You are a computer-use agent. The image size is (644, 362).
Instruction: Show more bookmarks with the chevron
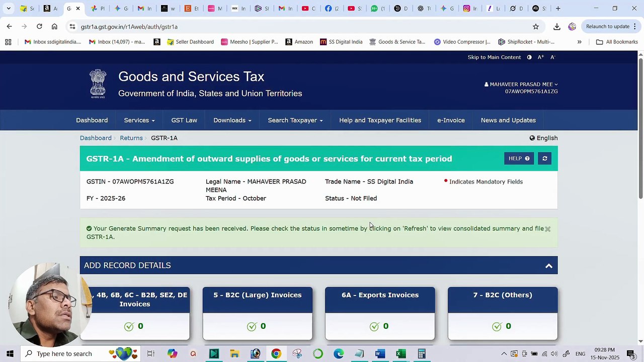click(x=579, y=42)
